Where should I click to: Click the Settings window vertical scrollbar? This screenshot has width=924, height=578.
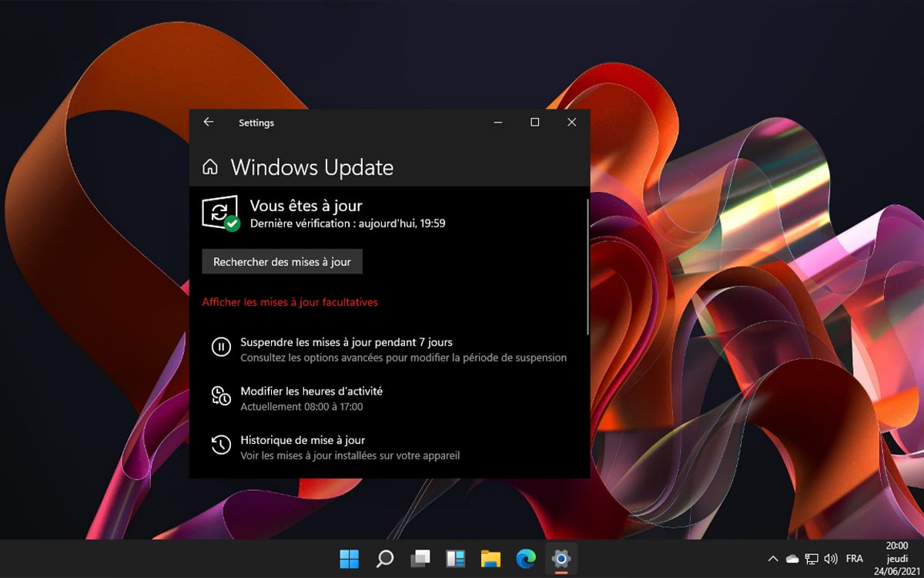(x=588, y=267)
